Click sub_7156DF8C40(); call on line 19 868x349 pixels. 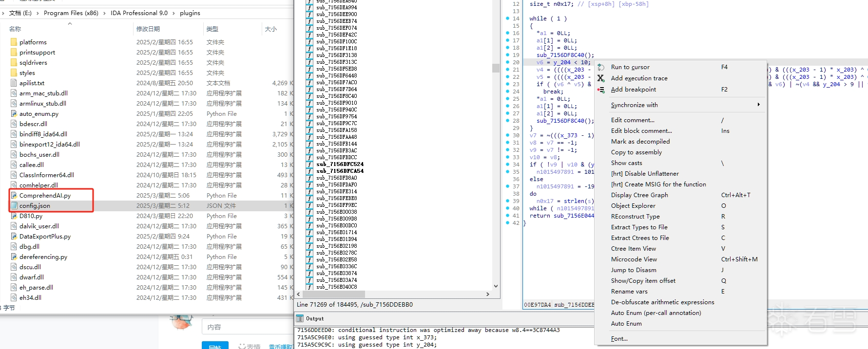click(x=565, y=55)
